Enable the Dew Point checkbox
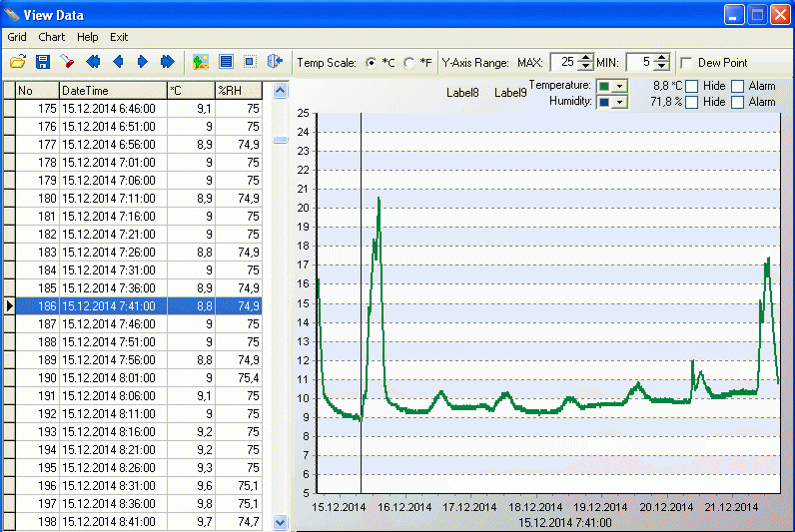The width and height of the screenshot is (795, 532). (x=686, y=63)
